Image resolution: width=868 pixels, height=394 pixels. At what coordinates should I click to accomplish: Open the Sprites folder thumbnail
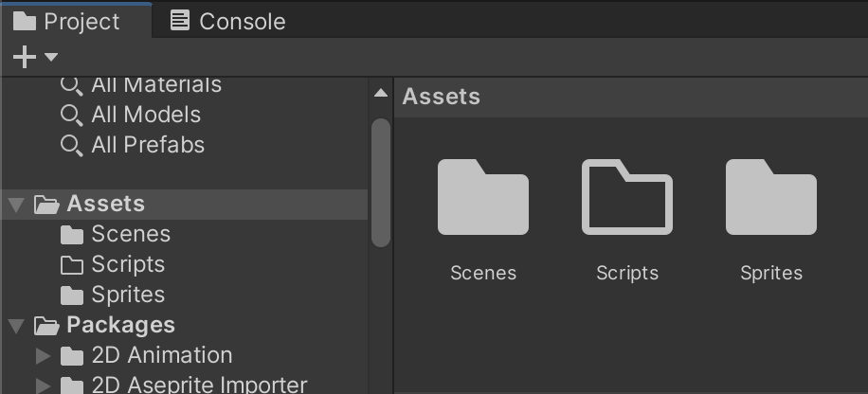[x=770, y=197]
